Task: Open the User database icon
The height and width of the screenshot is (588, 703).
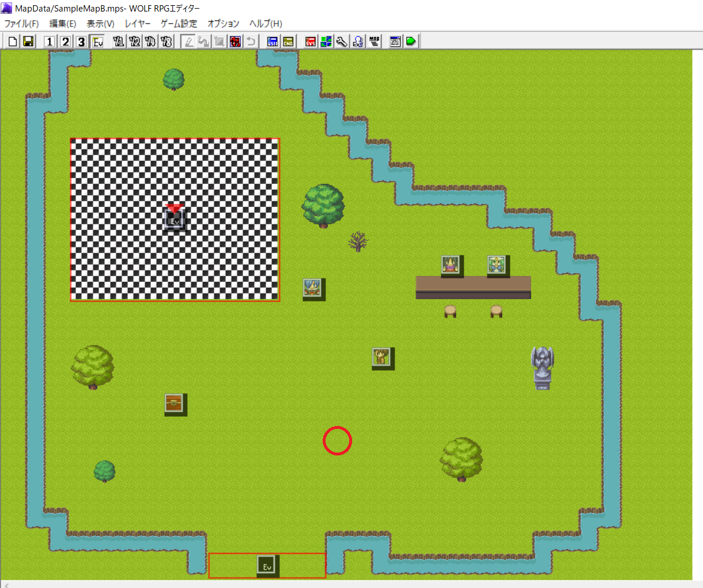Action: coord(273,42)
